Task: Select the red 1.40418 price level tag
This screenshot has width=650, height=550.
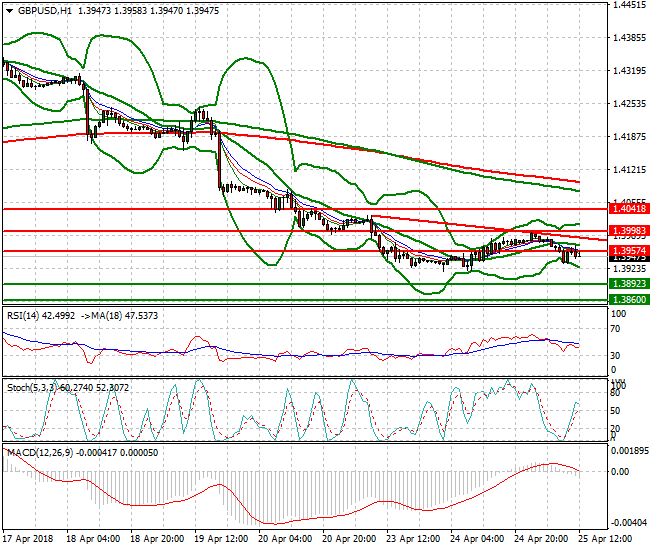Action: pyautogui.click(x=629, y=209)
